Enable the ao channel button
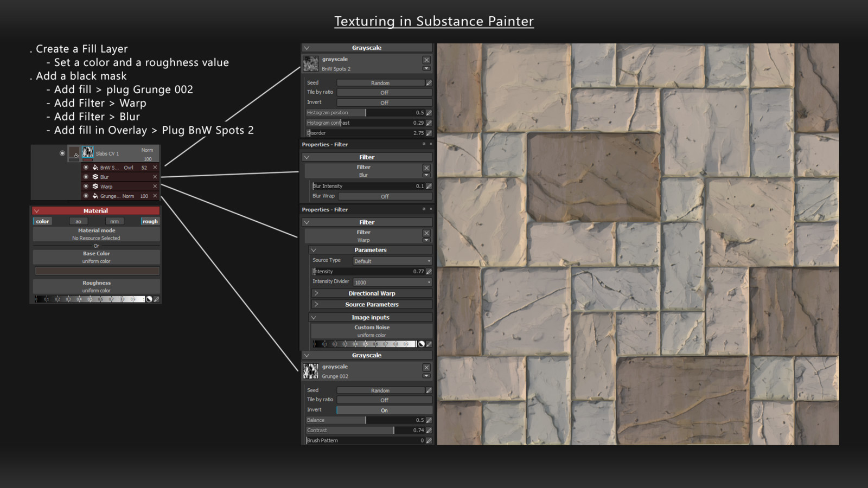This screenshot has height=488, width=868. [78, 221]
